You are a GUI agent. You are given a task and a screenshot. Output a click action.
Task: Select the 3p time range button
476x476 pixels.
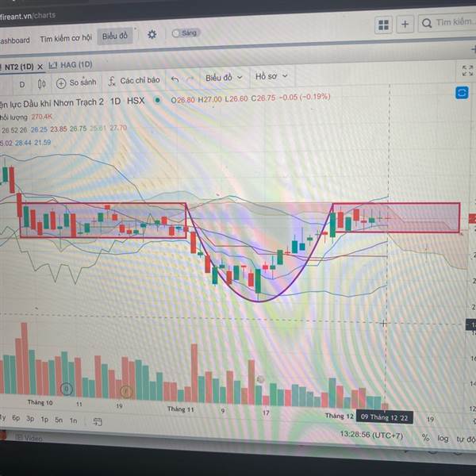pyautogui.click(x=30, y=419)
